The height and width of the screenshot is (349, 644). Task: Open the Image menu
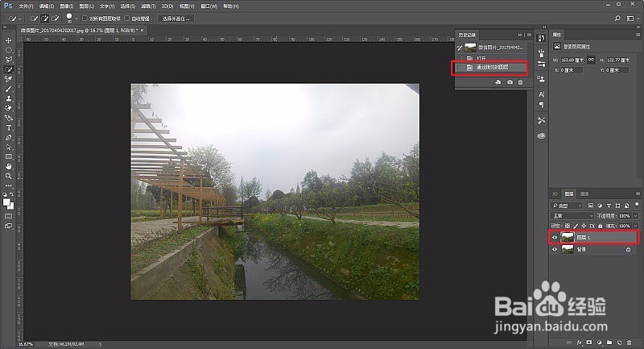[67, 6]
